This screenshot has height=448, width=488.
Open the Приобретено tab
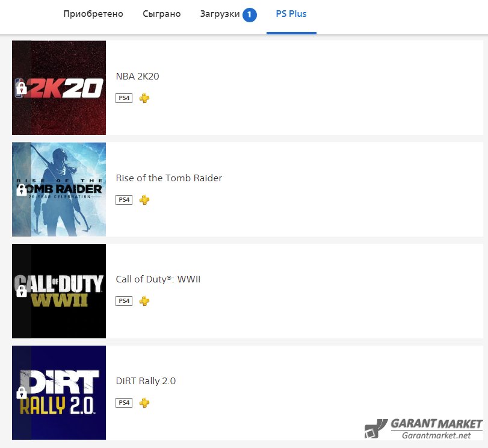(x=93, y=14)
